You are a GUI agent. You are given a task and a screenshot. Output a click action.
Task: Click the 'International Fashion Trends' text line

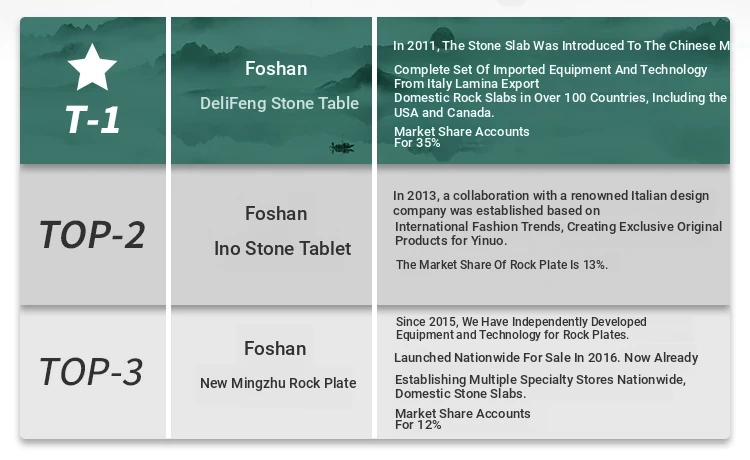click(558, 227)
